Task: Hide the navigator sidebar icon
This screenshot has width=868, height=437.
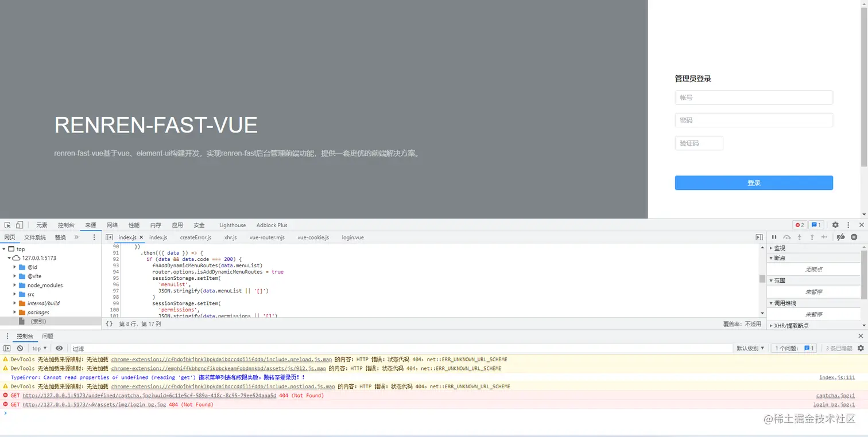Action: 109,237
